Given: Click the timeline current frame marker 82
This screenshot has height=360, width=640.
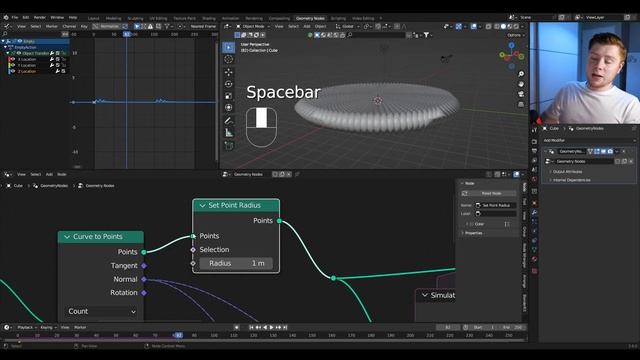Looking at the screenshot, I should (178, 335).
